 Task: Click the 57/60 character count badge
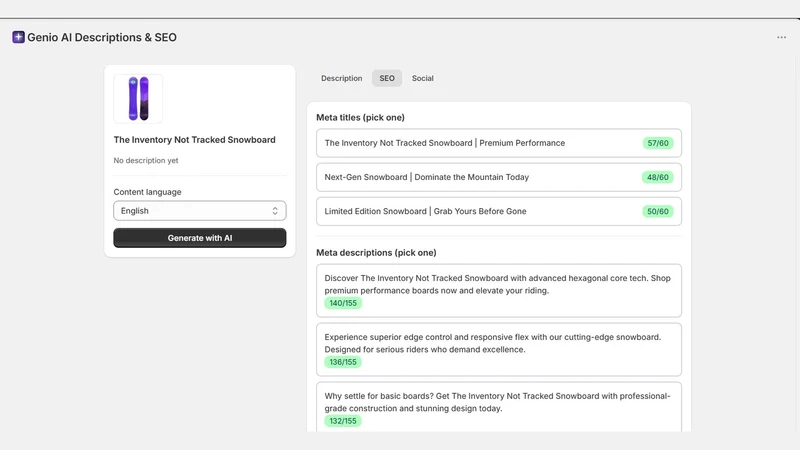(658, 143)
